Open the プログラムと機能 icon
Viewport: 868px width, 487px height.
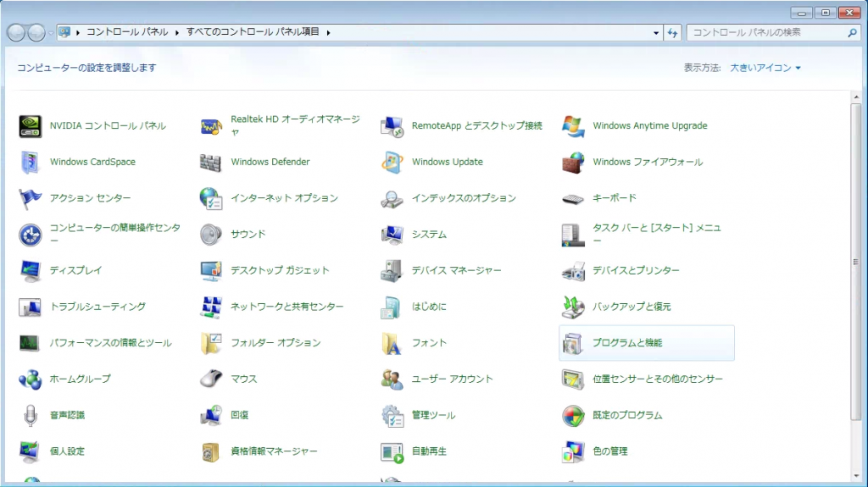[x=573, y=343]
